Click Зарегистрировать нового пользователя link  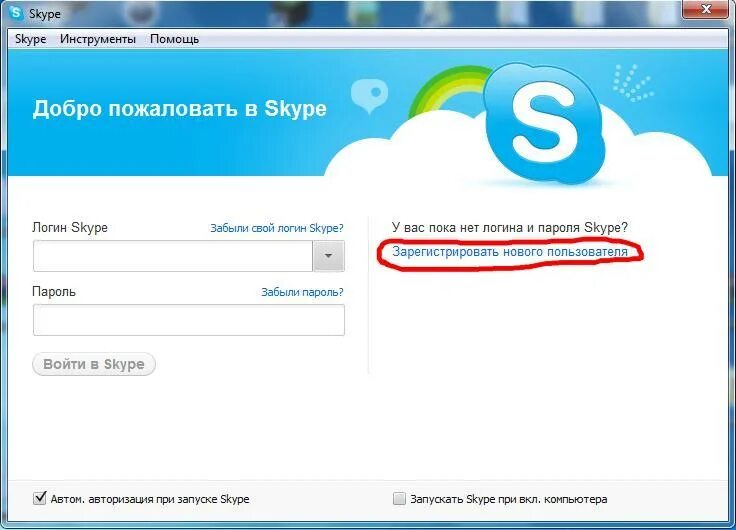coord(510,252)
